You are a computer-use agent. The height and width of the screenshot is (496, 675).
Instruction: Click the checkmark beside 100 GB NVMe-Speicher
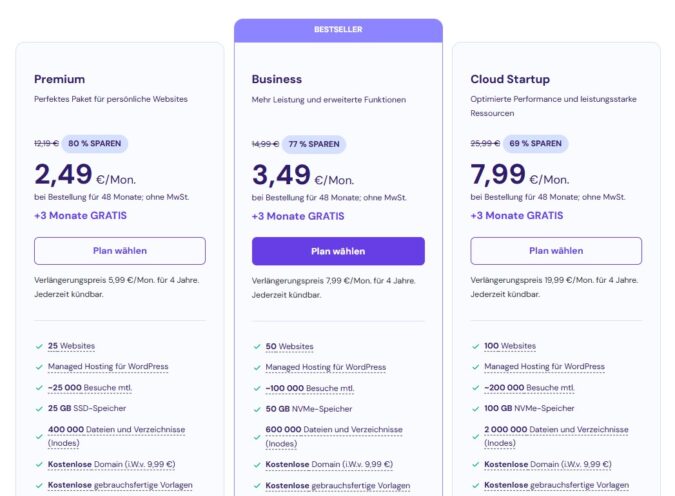coord(475,408)
